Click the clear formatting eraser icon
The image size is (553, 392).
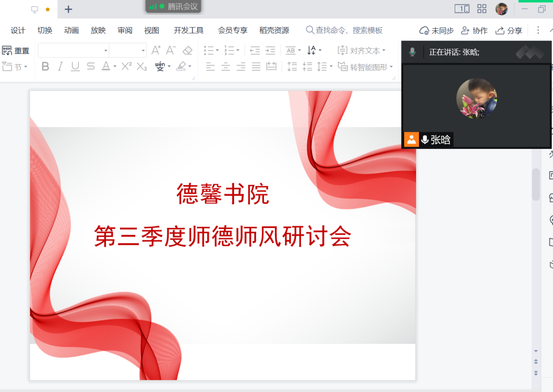coord(188,51)
